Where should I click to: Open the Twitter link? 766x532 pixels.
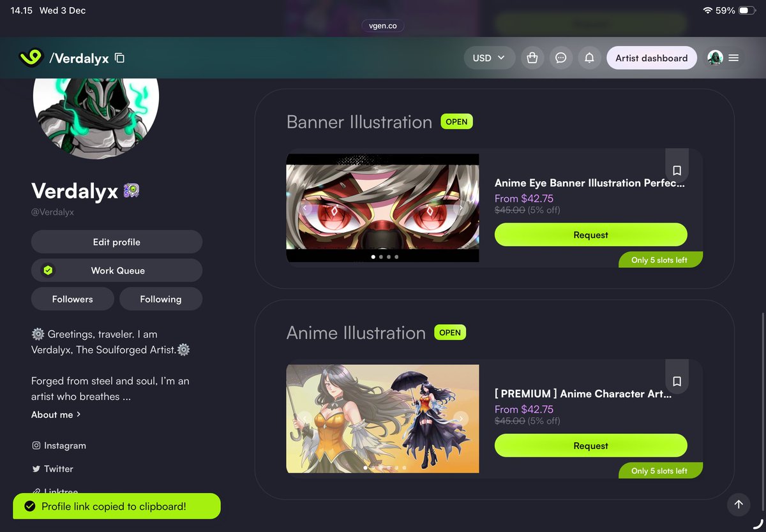52,469
